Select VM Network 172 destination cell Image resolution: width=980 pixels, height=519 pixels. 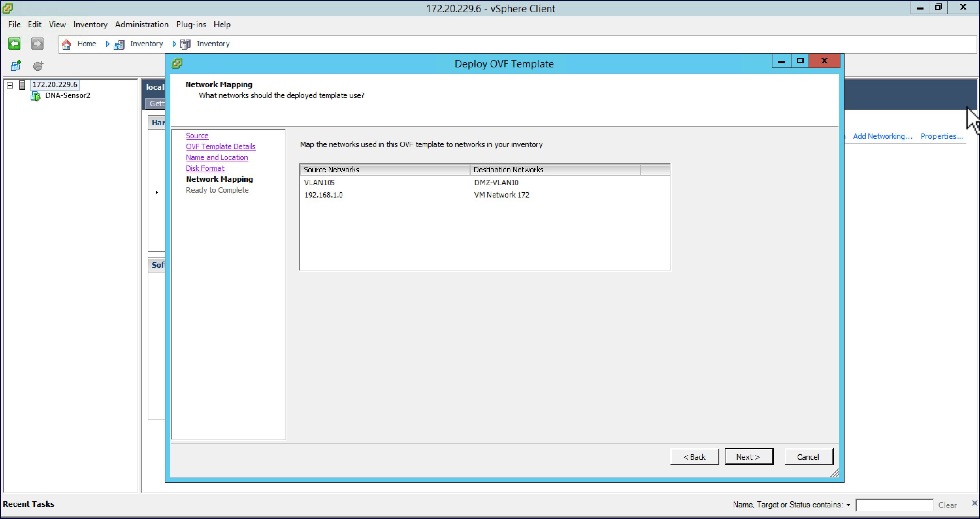[x=501, y=195]
